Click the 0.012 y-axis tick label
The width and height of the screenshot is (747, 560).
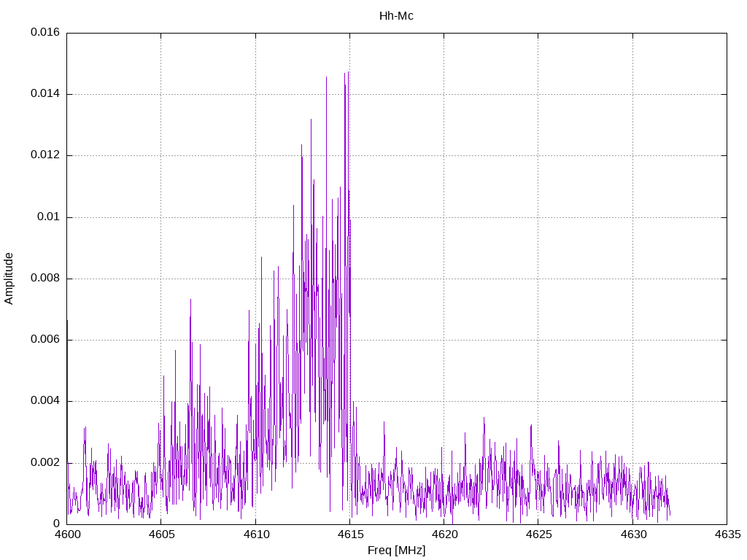tap(44, 155)
